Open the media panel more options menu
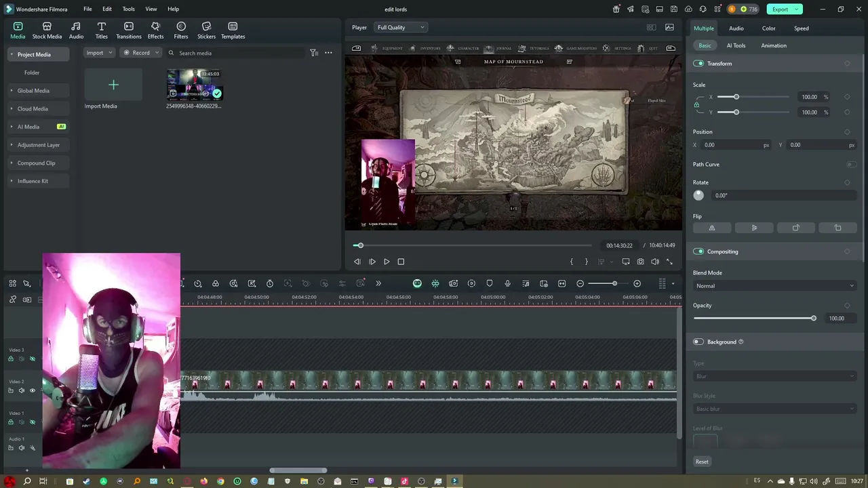868x488 pixels. (328, 53)
